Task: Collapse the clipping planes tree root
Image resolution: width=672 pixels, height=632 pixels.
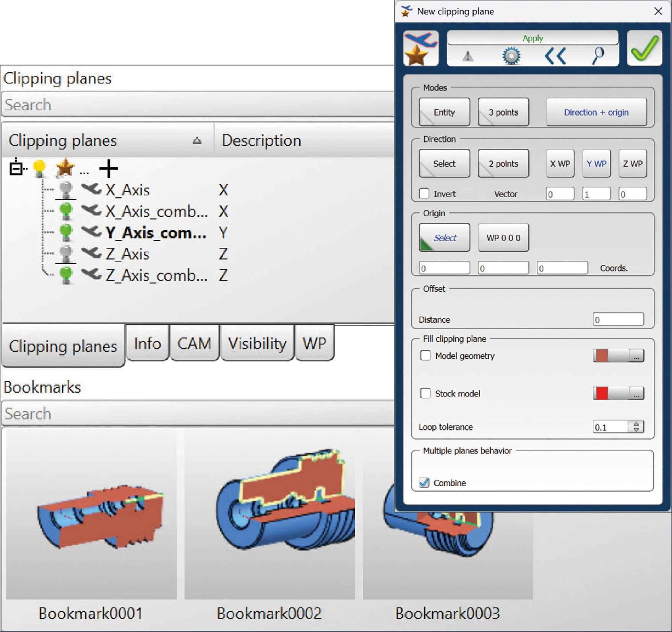Action: [x=16, y=168]
